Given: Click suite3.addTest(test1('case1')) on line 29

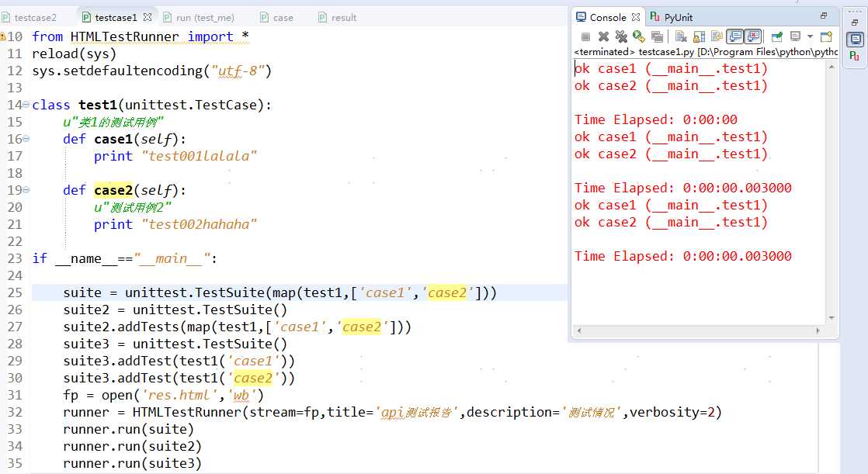Looking at the screenshot, I should click(179, 361).
